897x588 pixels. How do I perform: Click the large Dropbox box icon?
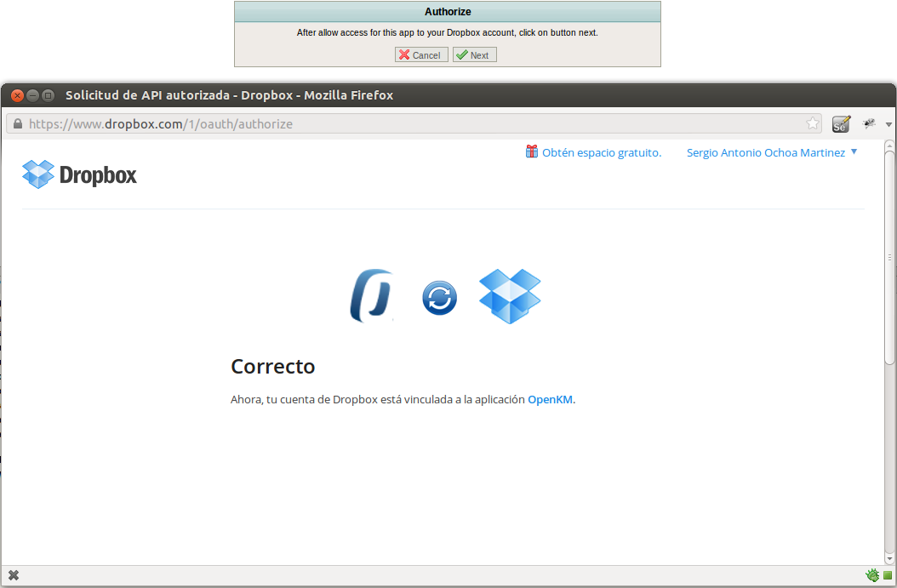pos(510,296)
